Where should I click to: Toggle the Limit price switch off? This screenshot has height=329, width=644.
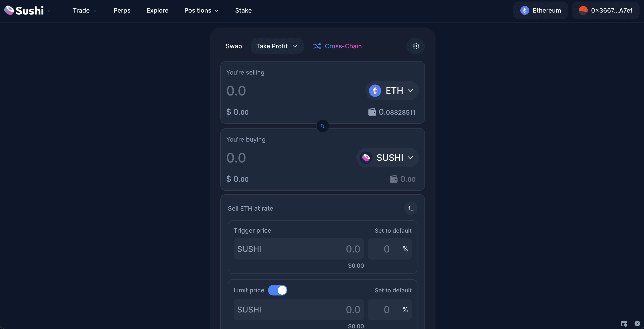coord(277,290)
